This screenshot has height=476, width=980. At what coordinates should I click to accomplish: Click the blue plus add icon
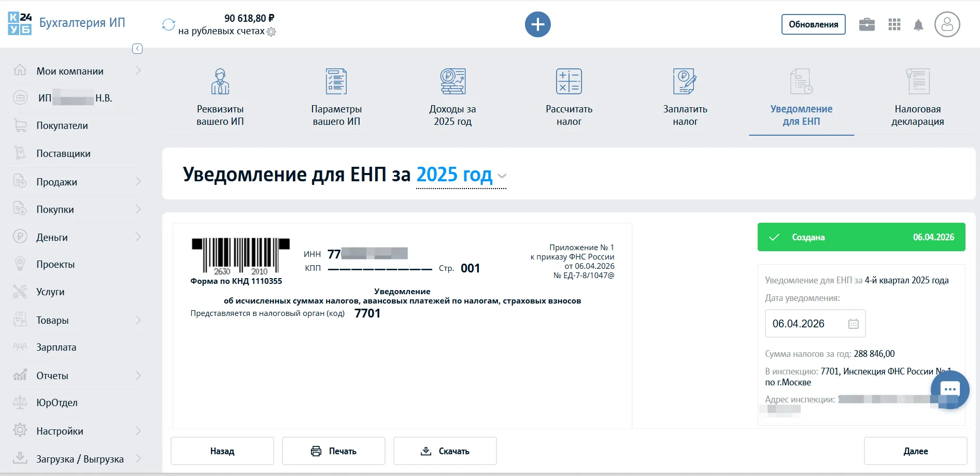tap(537, 24)
